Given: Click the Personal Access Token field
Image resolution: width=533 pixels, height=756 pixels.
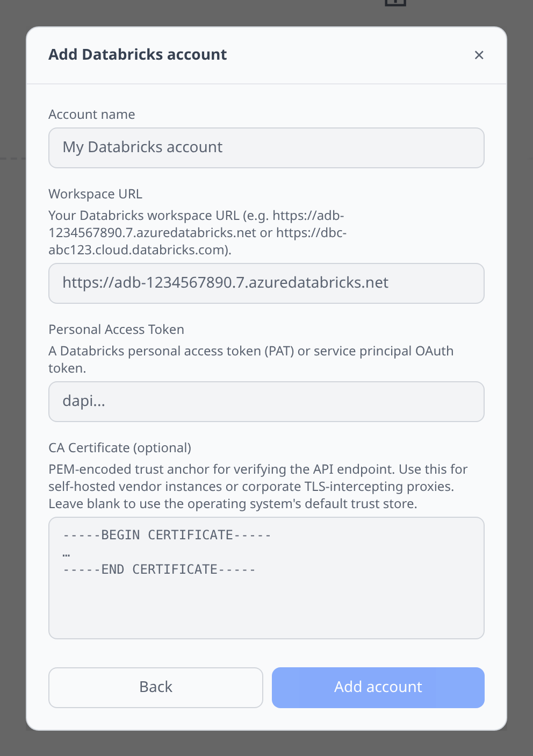Looking at the screenshot, I should pos(266,402).
